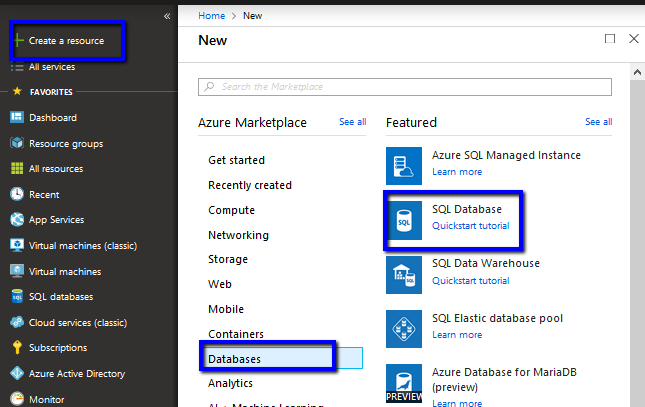Open the Networking category

(x=238, y=235)
